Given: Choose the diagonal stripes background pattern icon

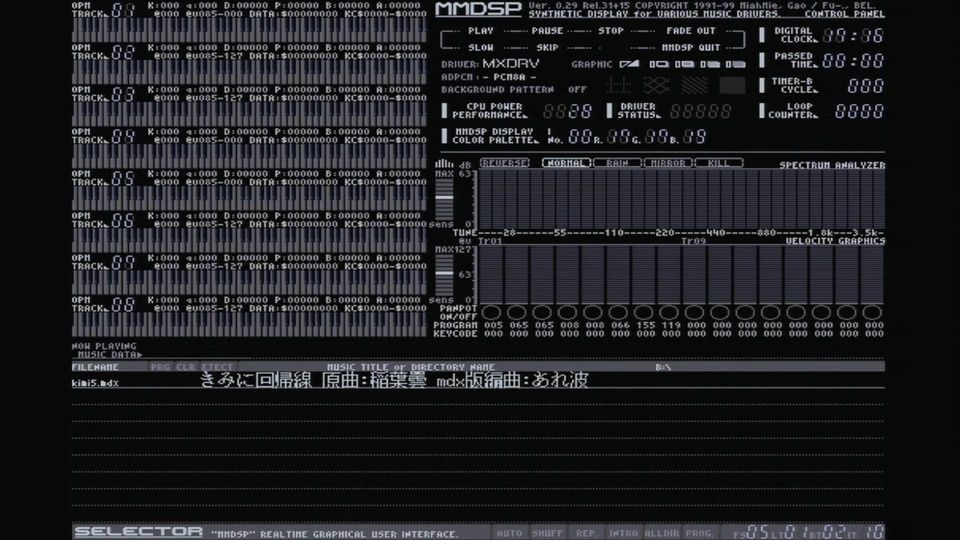Looking at the screenshot, I should coord(694,85).
